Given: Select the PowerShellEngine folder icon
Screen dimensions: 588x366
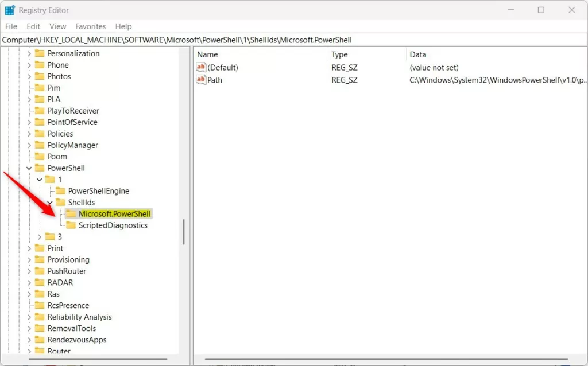Looking at the screenshot, I should (61, 190).
